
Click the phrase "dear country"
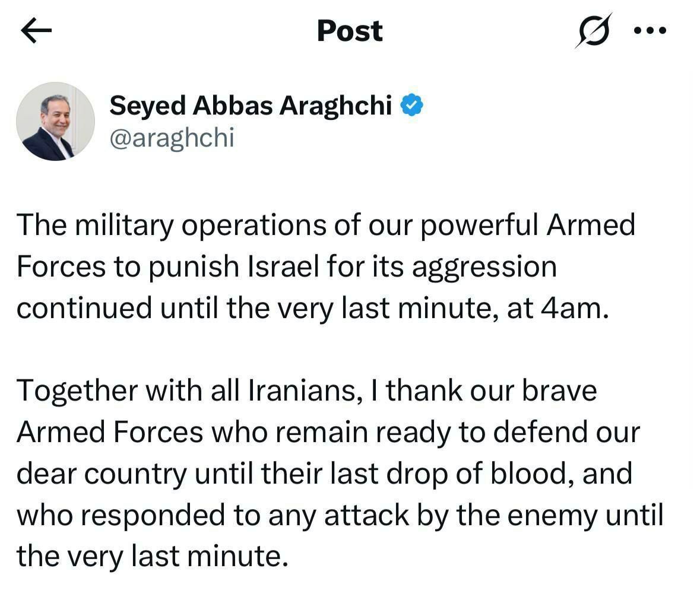100,474
